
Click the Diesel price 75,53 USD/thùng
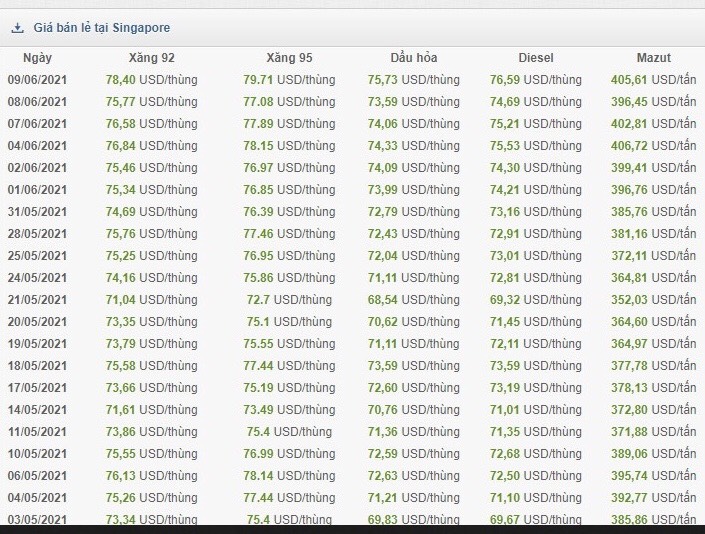pos(536,146)
